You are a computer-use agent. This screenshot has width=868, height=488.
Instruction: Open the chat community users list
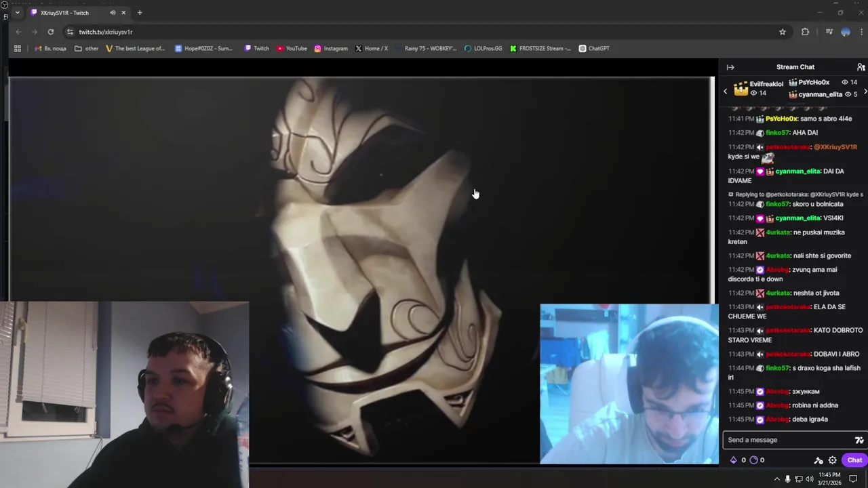pyautogui.click(x=861, y=67)
